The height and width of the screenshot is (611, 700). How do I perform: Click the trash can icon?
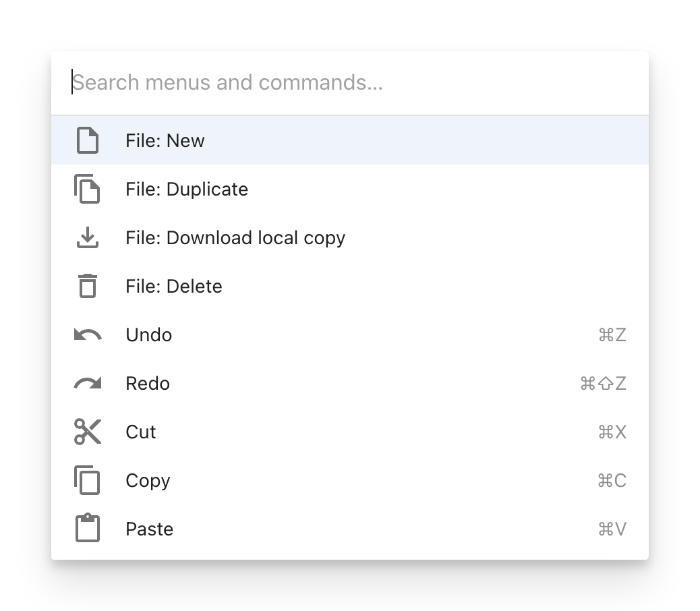[88, 286]
